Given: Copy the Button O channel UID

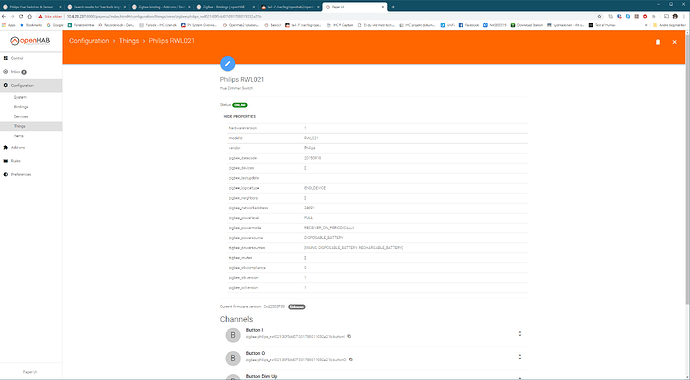Looking at the screenshot, I should coord(351,359).
